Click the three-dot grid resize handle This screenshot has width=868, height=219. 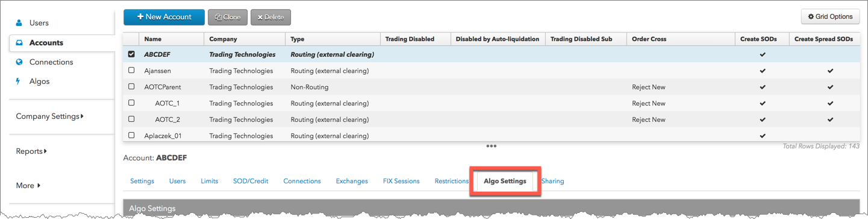coord(492,146)
